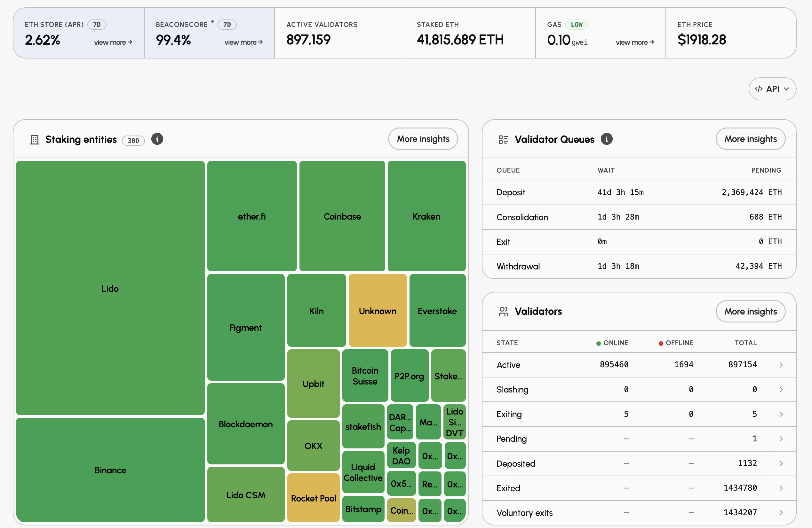The width and height of the screenshot is (812, 528).
Task: Toggle the 30D badge on Staking entities
Action: pyautogui.click(x=133, y=140)
